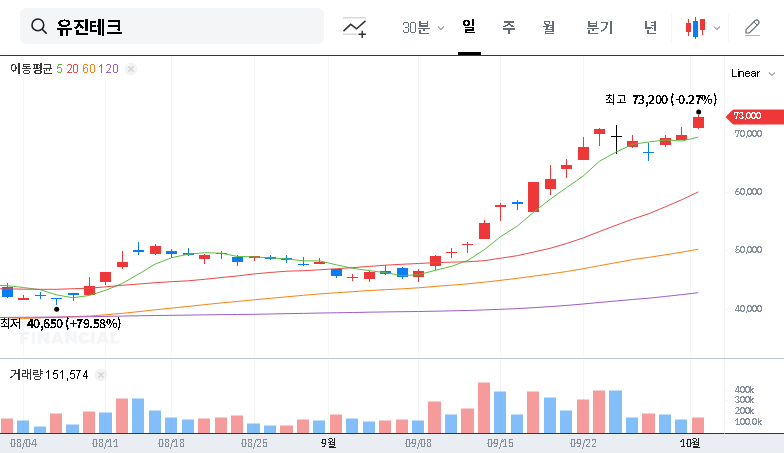This screenshot has height=453, width=784.
Task: Click the candlestick chart type icon
Action: point(695,28)
